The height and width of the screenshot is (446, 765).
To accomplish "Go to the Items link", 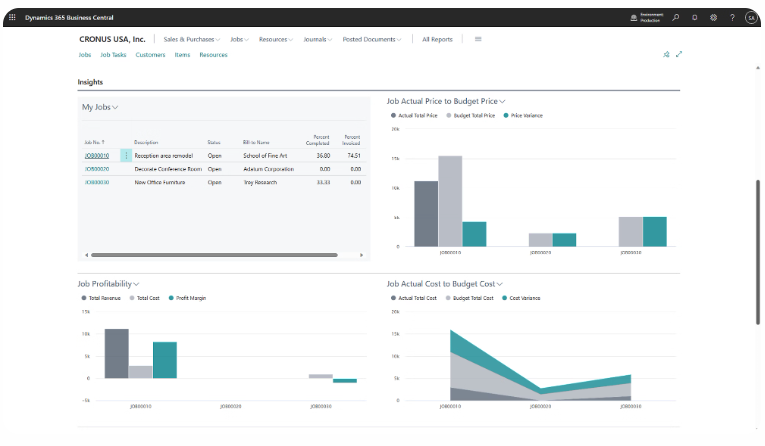I will tap(182, 55).
